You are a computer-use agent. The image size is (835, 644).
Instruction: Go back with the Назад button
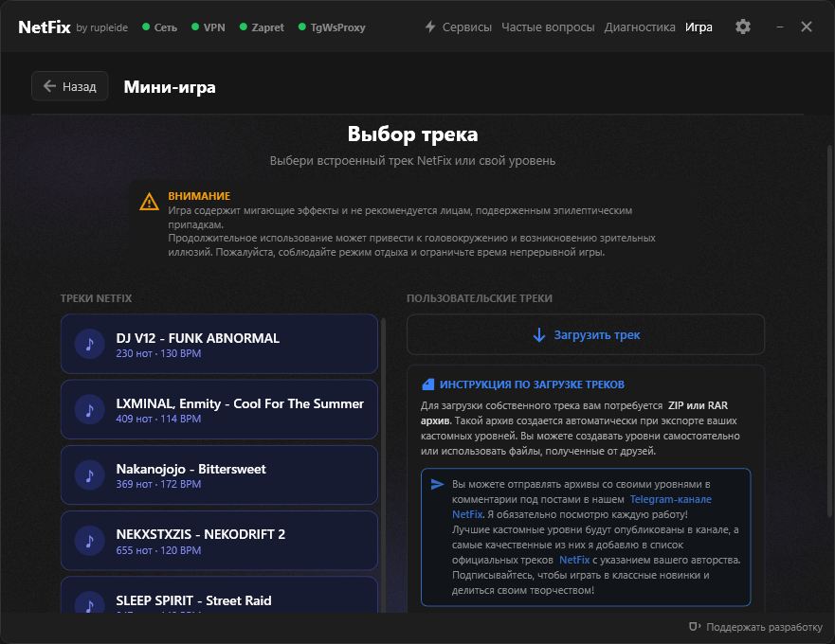coord(70,86)
